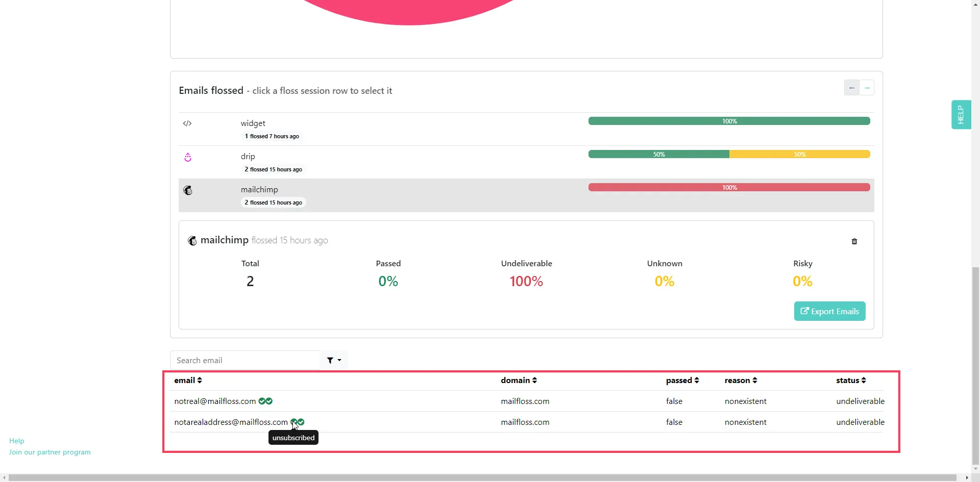The image size is (980, 482).
Task: Click the Export Emails button
Action: pos(830,311)
